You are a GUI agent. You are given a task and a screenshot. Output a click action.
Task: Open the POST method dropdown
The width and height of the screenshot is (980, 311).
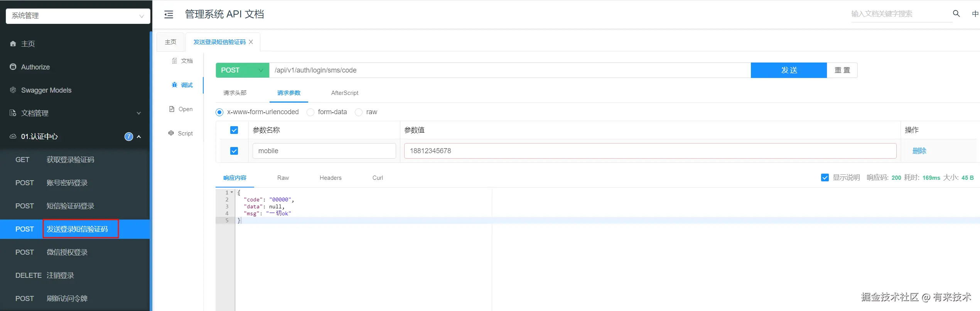(243, 70)
